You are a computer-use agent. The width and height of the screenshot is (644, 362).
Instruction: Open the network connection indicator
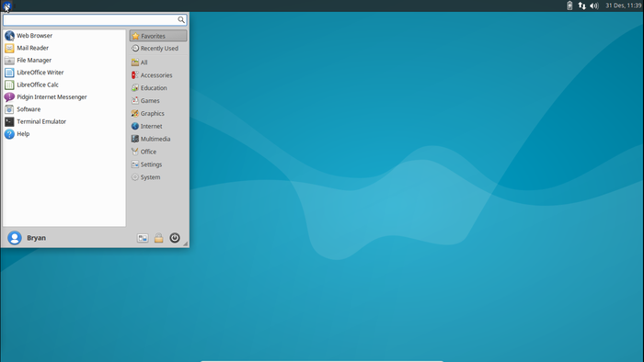point(582,6)
